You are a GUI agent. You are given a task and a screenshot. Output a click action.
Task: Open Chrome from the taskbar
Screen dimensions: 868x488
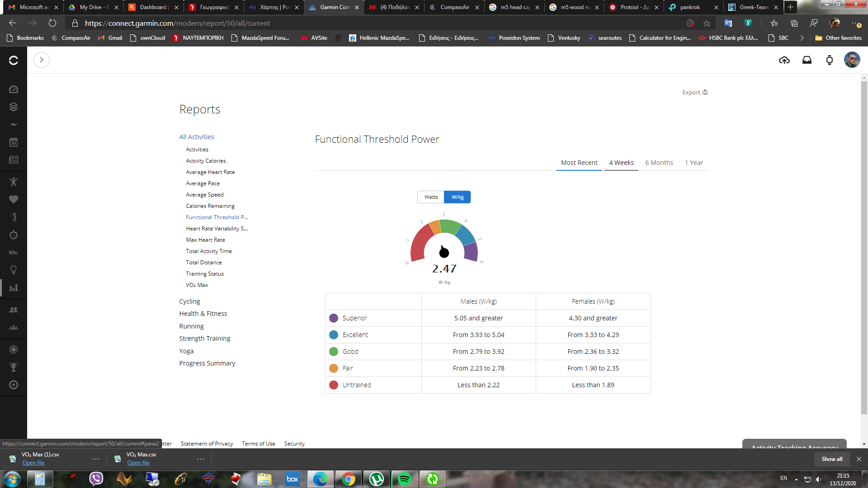click(x=349, y=479)
